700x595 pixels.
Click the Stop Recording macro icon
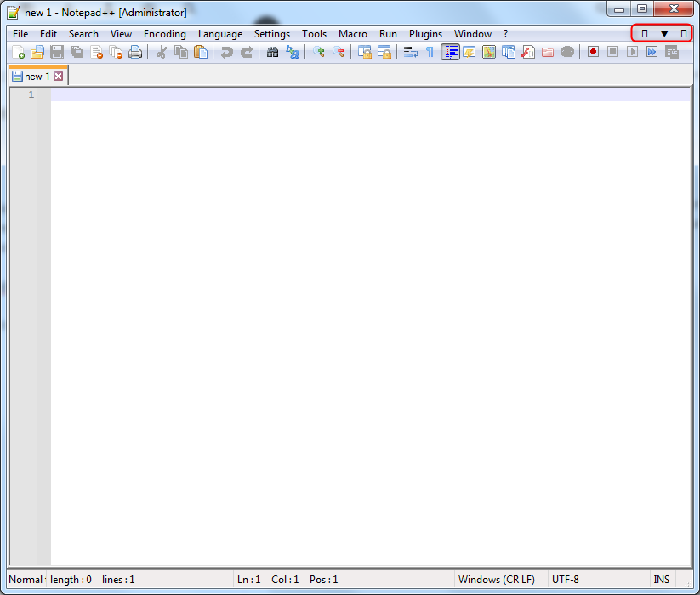(x=612, y=52)
